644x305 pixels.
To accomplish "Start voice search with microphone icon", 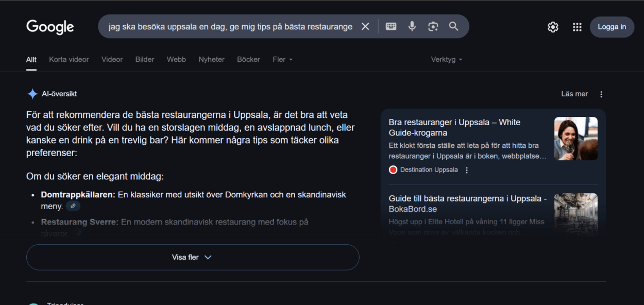I will (412, 26).
